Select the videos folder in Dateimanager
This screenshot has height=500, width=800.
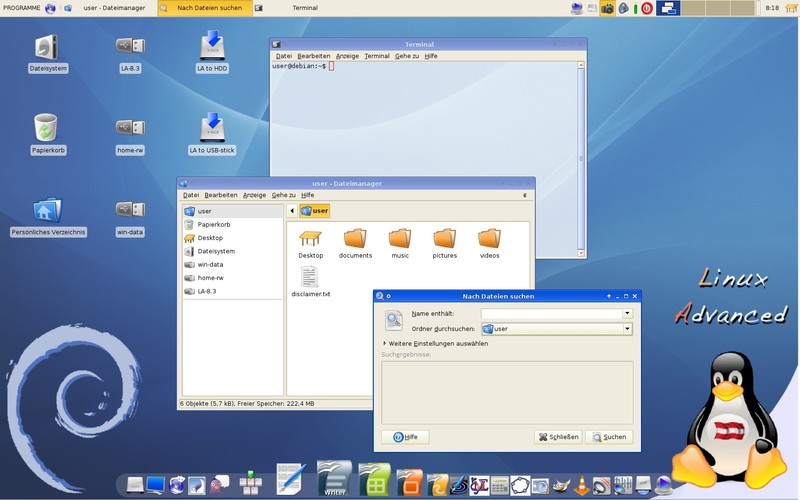489,244
